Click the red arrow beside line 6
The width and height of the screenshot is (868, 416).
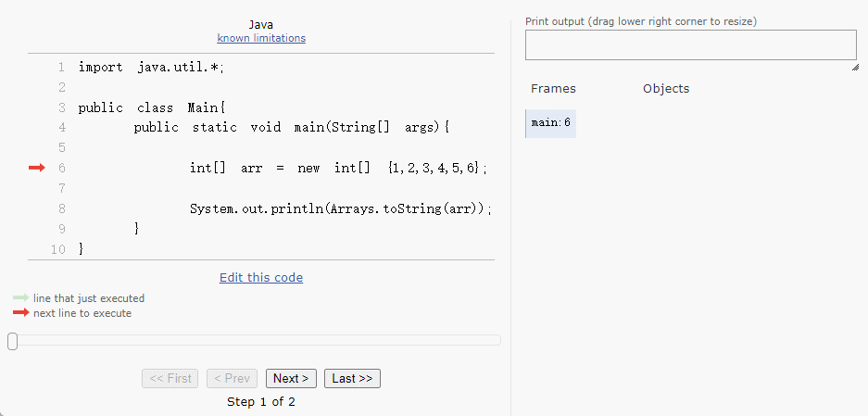36,168
